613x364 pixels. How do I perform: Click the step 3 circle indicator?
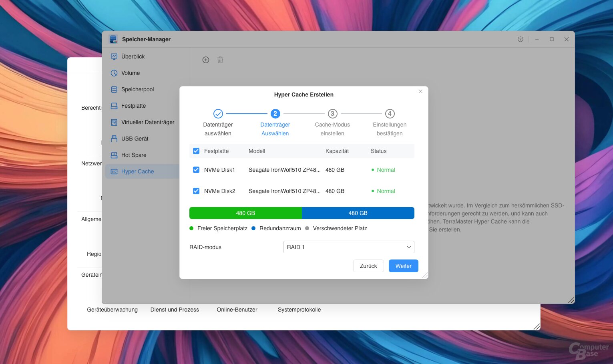pyautogui.click(x=332, y=114)
